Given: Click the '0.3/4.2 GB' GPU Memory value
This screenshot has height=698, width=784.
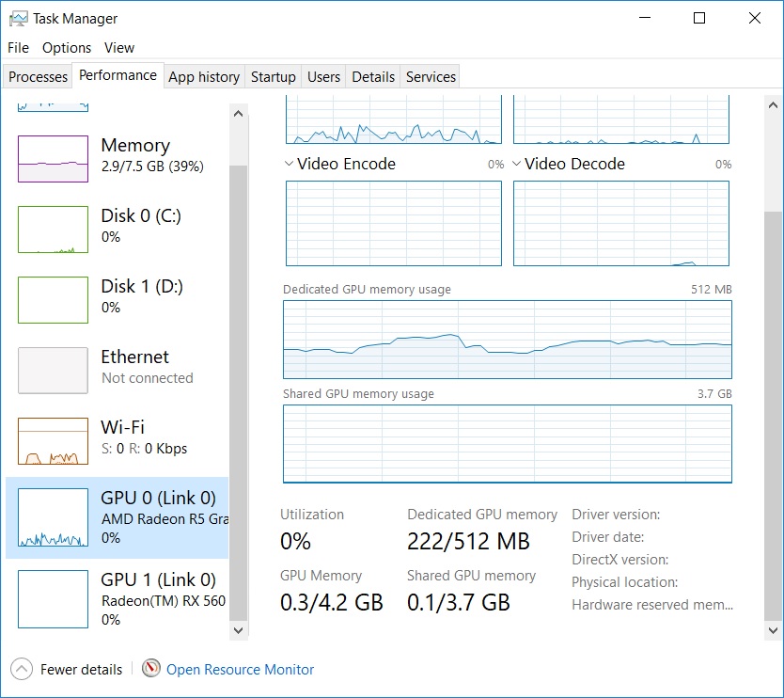Looking at the screenshot, I should pyautogui.click(x=332, y=602).
